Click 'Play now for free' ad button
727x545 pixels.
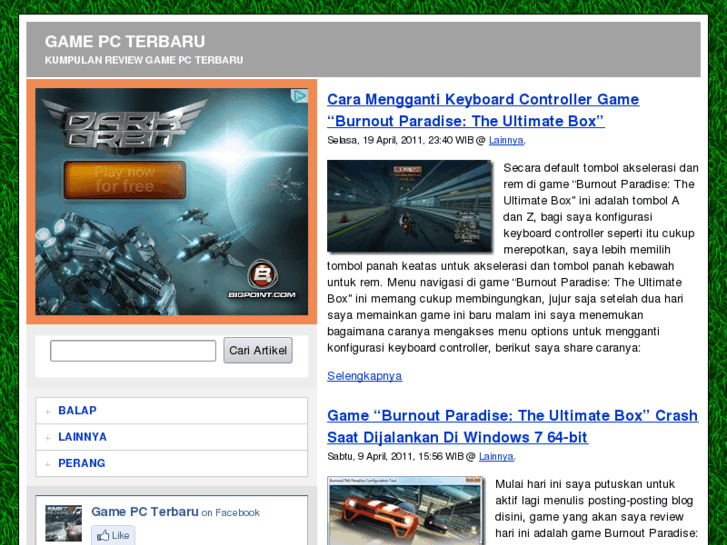click(x=125, y=180)
